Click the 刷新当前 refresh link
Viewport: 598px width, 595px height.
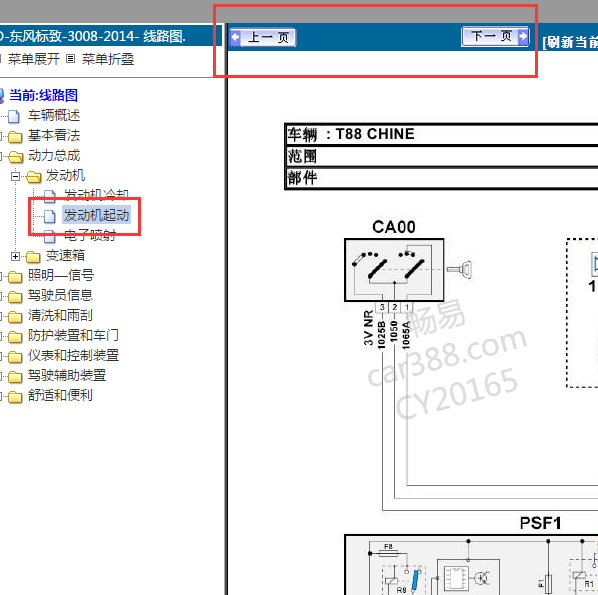tap(570, 42)
